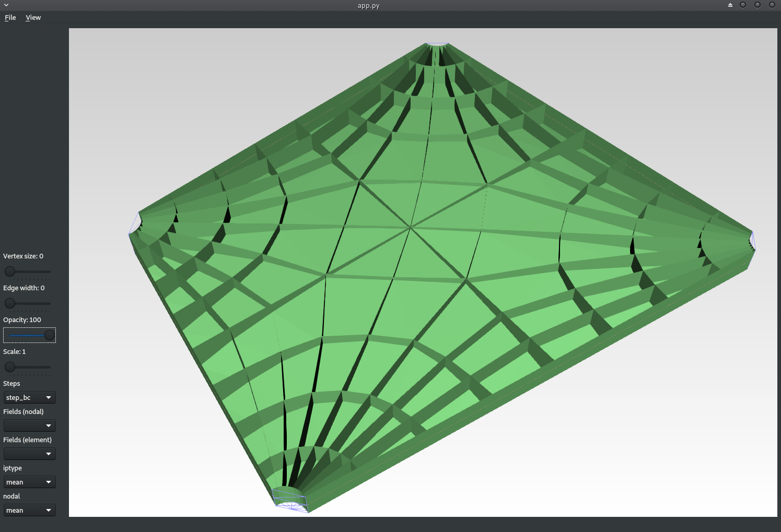The image size is (781, 532).
Task: Maximize the app.py window
Action: tap(757, 5)
